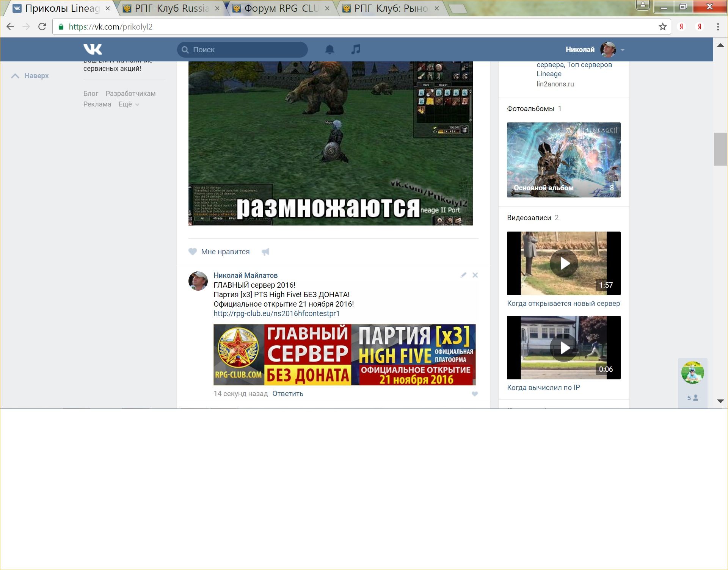Close the РПГ-Клуб Russia tab
Viewport: 728px width, 570px height.
click(217, 8)
